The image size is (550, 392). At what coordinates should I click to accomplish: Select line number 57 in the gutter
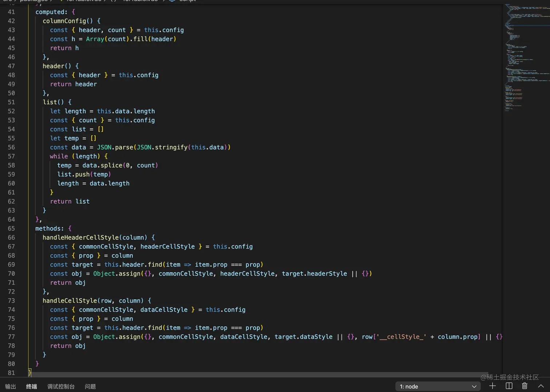[11, 156]
